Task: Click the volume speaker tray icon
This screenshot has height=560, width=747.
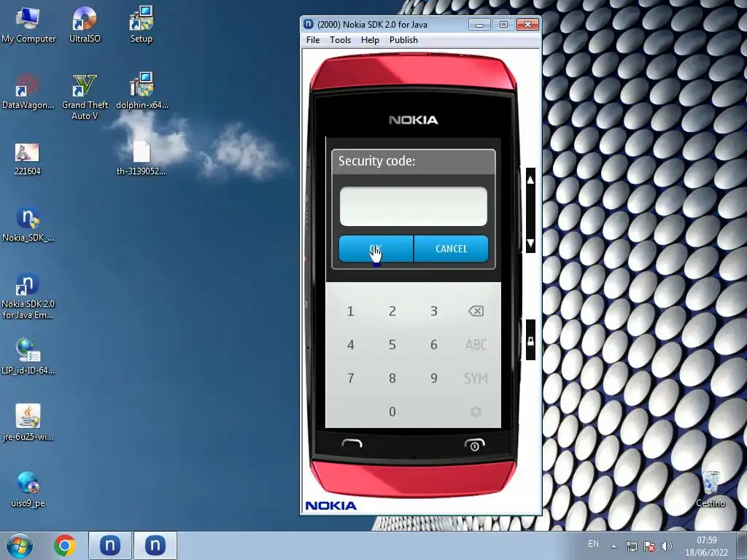Action: point(667,546)
